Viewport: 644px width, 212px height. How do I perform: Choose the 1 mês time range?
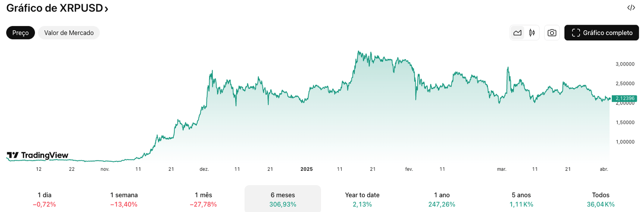click(203, 199)
